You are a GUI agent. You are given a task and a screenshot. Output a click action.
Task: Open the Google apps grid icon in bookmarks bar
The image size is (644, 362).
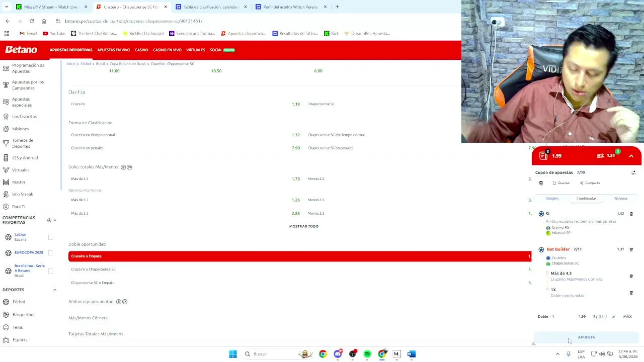pos(7,33)
